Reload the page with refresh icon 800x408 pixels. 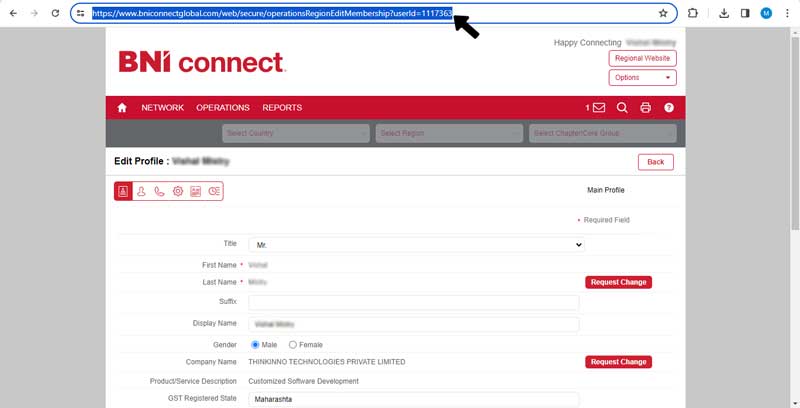point(55,13)
